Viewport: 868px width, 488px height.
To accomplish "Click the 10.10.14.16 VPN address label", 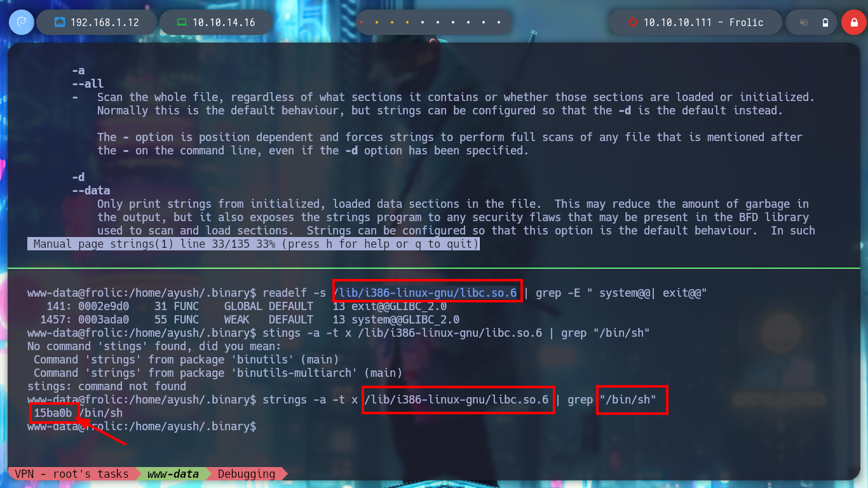I will point(224,22).
